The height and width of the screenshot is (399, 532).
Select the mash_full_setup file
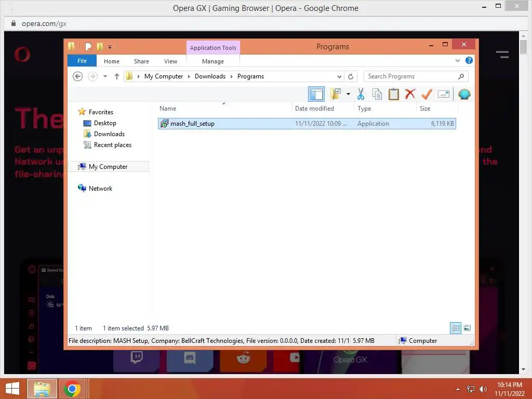pos(307,124)
